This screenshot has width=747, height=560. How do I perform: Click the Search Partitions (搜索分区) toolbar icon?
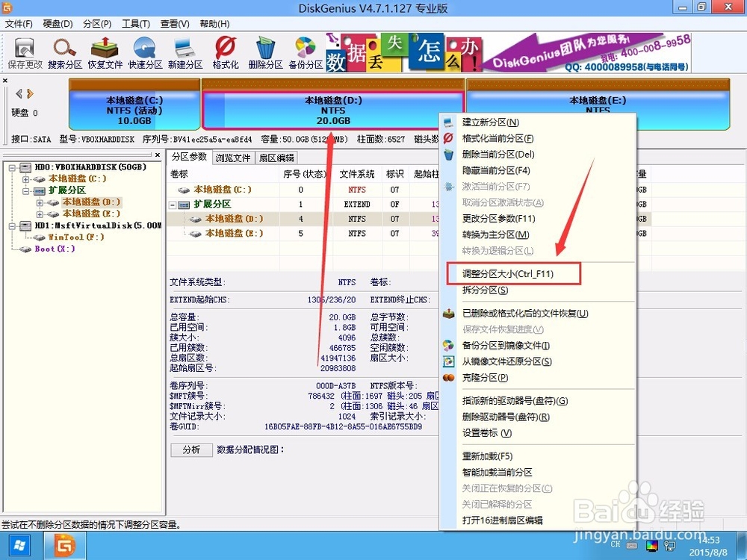click(65, 53)
